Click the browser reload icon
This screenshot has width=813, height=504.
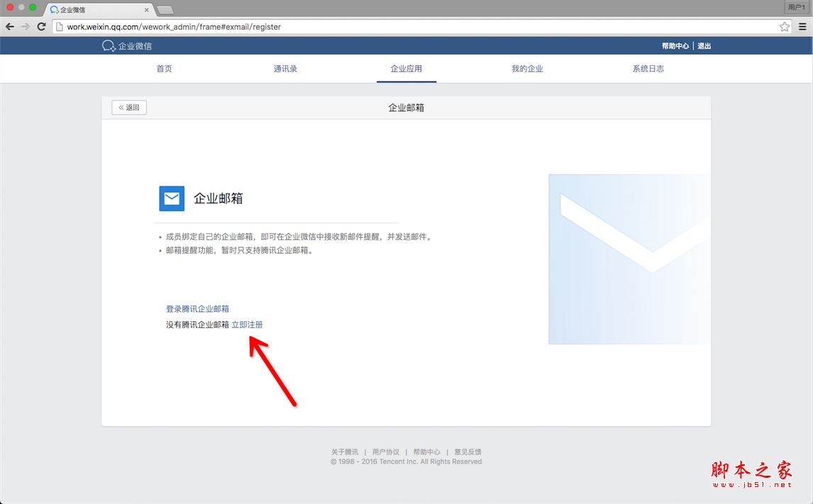41,26
